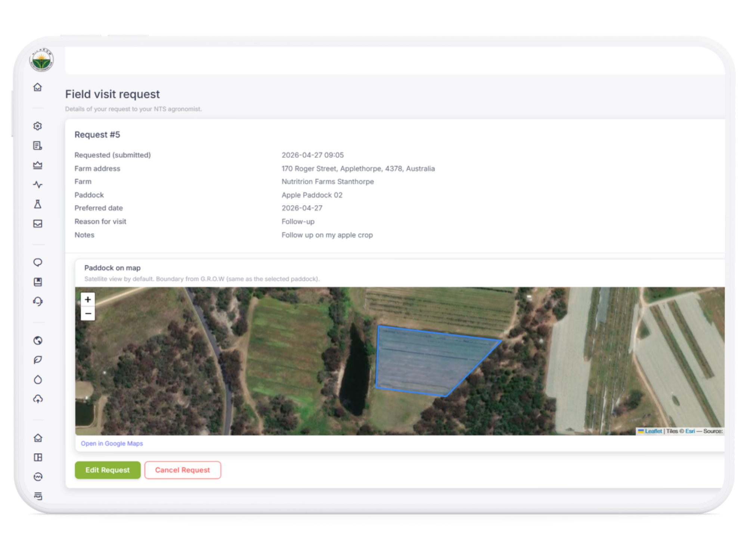Zoom out on the paddock map
Screen dimensions: 747x560
(88, 314)
